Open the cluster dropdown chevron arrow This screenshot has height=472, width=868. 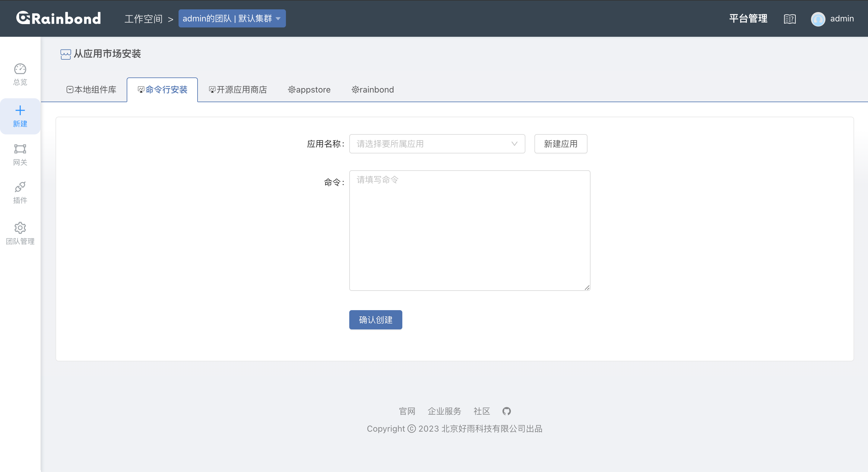(278, 18)
